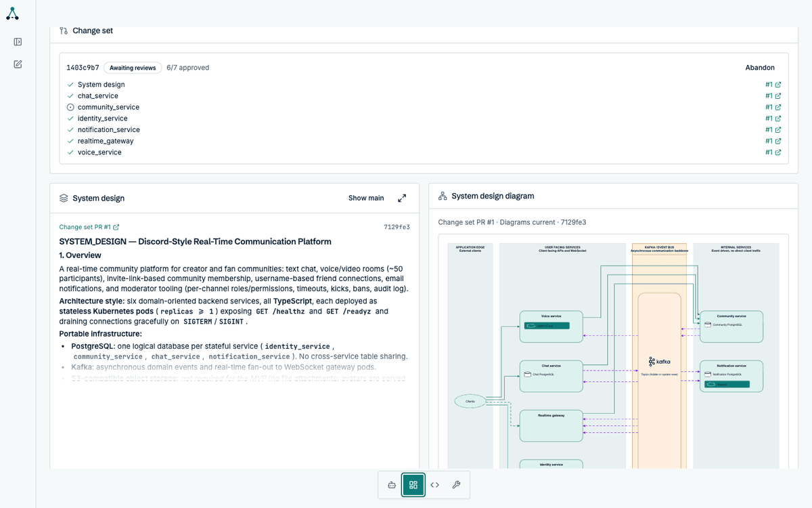
Task: Click the Identity service node in diagram
Action: point(551,464)
